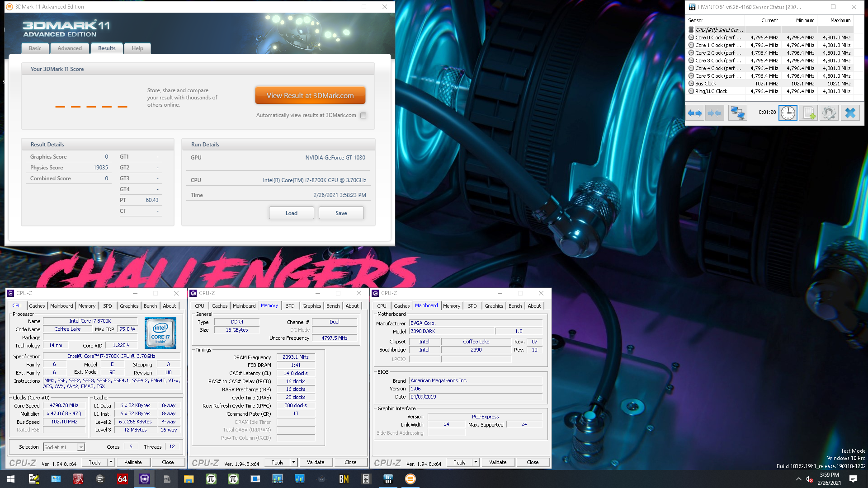Click Close in the Memory CPU-Z window

point(350,462)
